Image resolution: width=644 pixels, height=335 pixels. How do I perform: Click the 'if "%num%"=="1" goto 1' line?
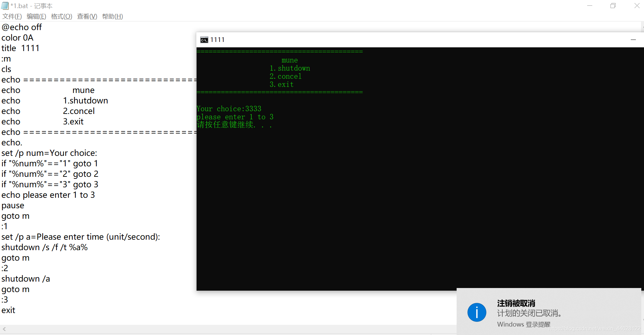click(50, 163)
